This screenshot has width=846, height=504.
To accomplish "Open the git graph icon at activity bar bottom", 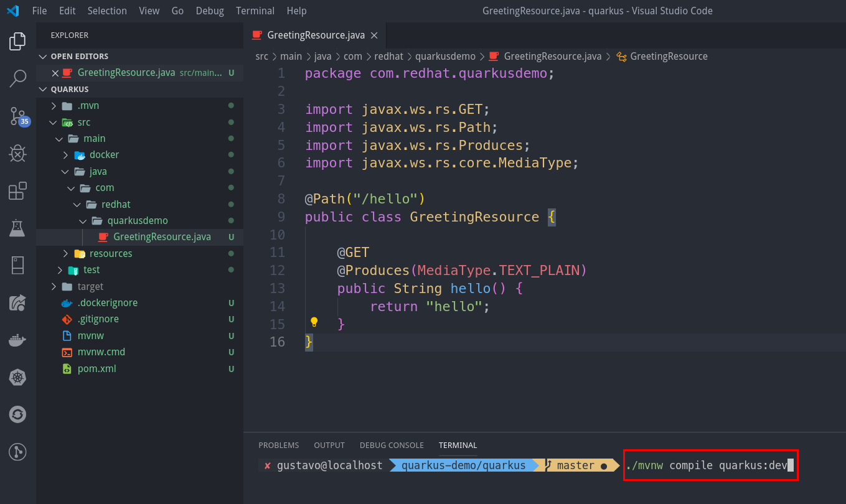I will [x=17, y=452].
